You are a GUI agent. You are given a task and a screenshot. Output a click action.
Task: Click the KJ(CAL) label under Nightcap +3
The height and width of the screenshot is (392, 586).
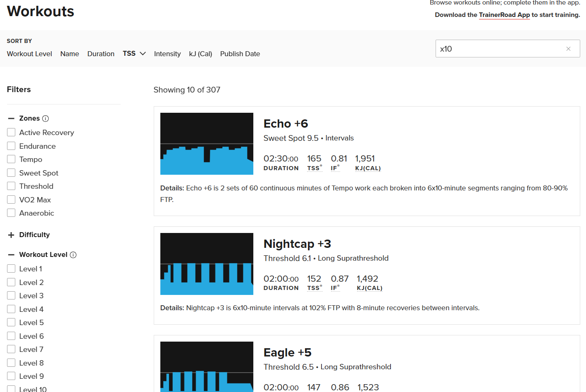tap(369, 288)
